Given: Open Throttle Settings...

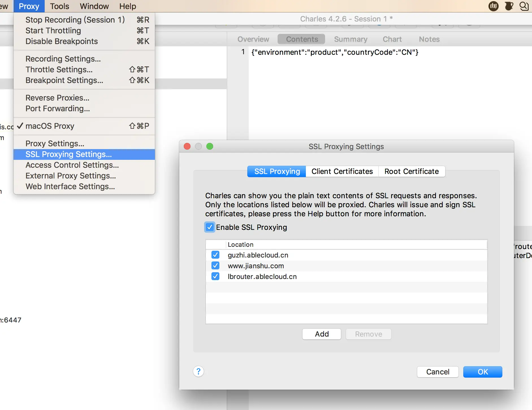Looking at the screenshot, I should (84, 69).
